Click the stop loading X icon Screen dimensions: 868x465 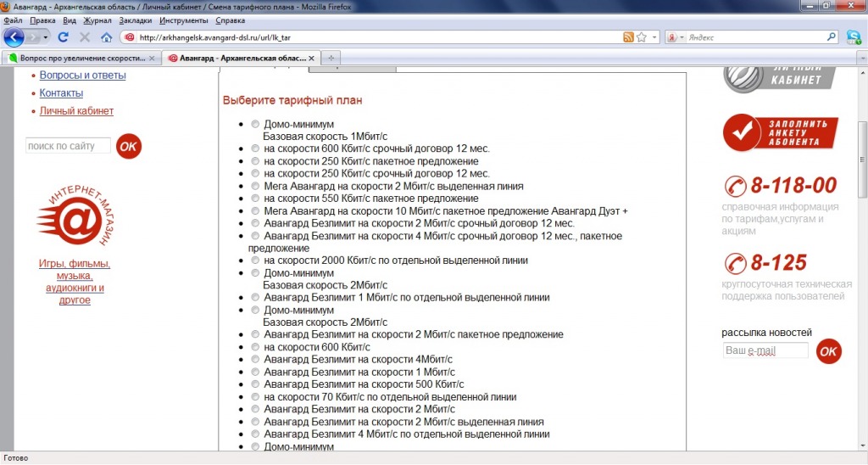coord(85,37)
